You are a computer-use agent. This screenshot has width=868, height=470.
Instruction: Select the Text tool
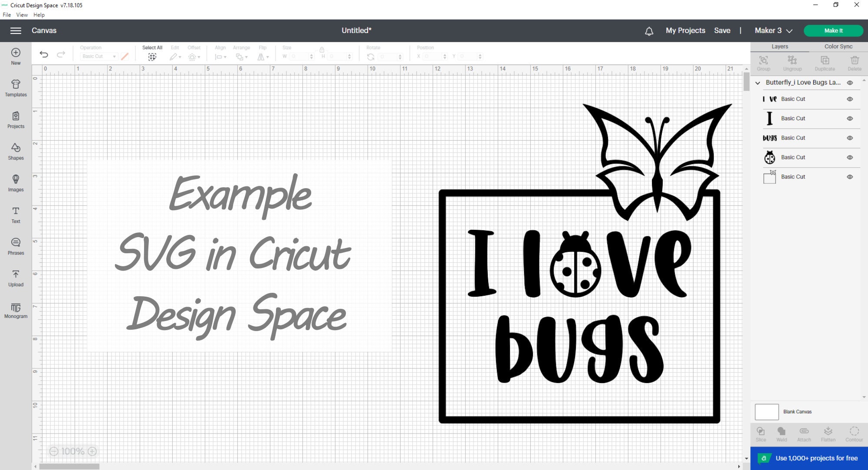(x=16, y=215)
